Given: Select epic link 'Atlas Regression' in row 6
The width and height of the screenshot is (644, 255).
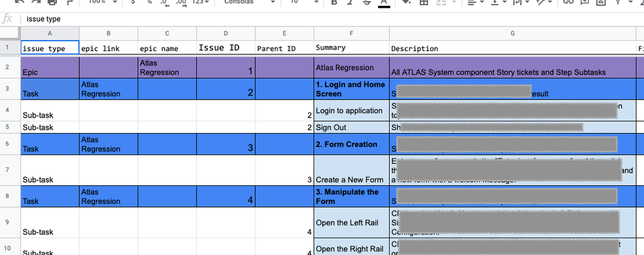Looking at the screenshot, I should pyautogui.click(x=108, y=144).
